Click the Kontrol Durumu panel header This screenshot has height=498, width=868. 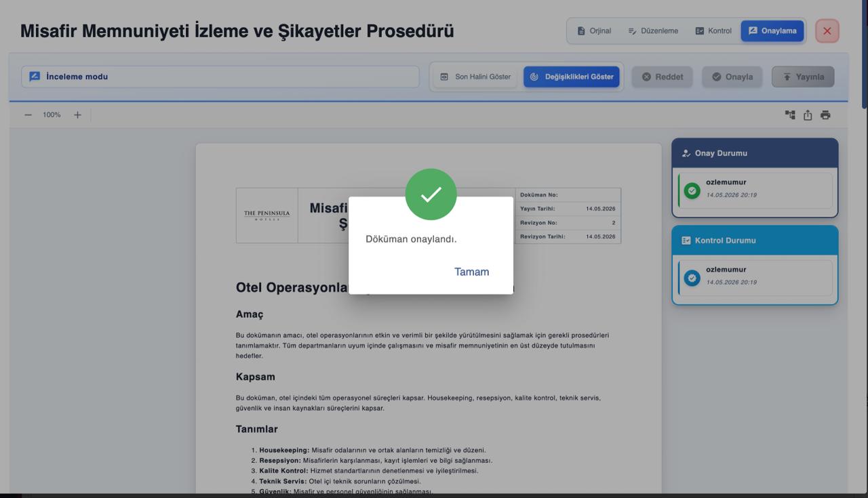(755, 241)
